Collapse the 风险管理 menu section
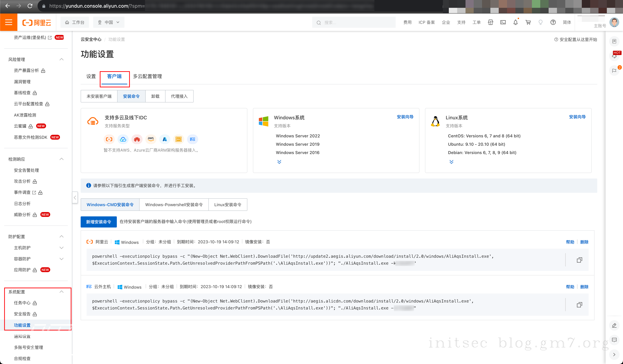Image resolution: width=623 pixels, height=364 pixels. [x=62, y=59]
